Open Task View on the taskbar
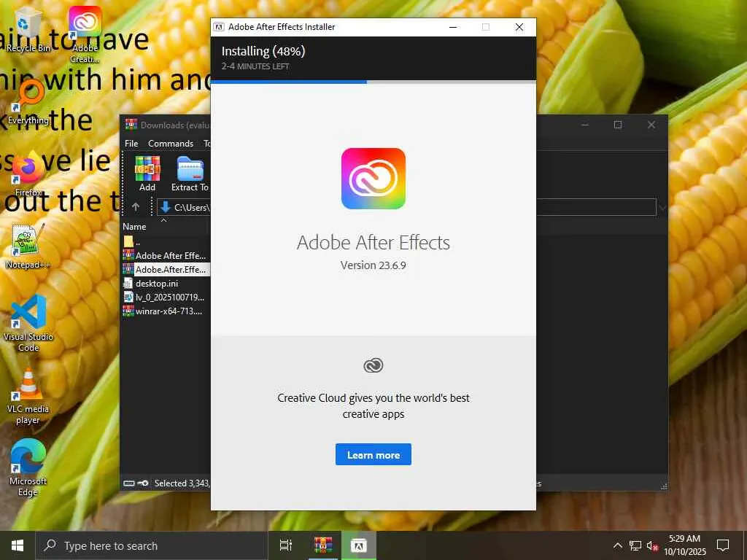 (x=286, y=545)
